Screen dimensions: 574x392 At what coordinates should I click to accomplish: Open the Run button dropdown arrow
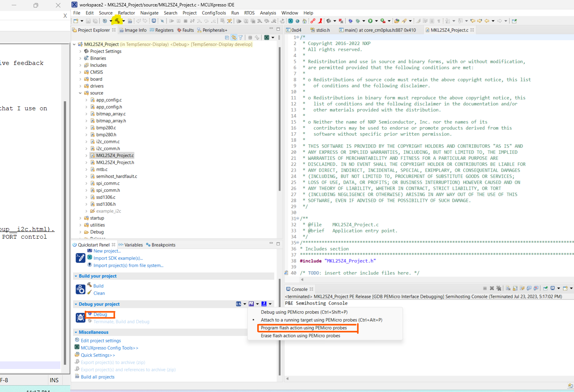[376, 21]
